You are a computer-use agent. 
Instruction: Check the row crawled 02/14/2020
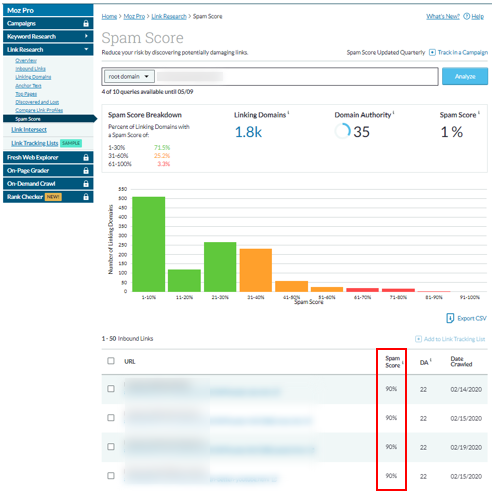point(111,389)
